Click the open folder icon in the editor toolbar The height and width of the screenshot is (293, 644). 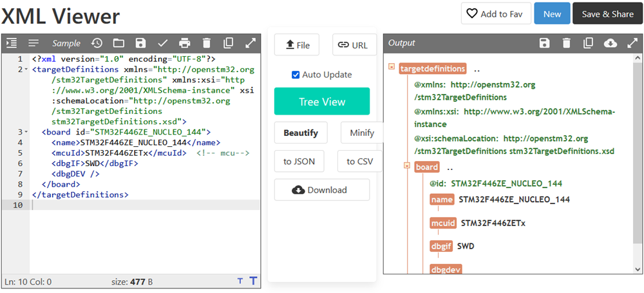pos(118,43)
